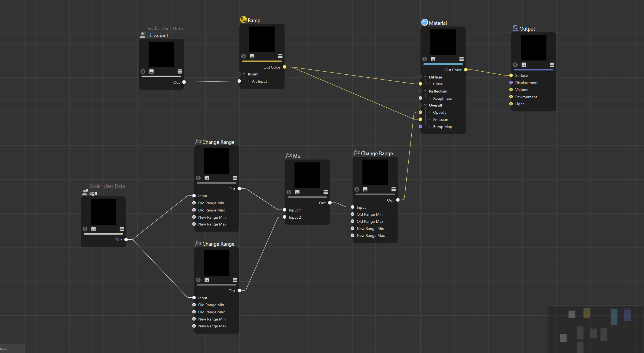
Task: Click the solo S icon on Material node
Action: [425, 59]
